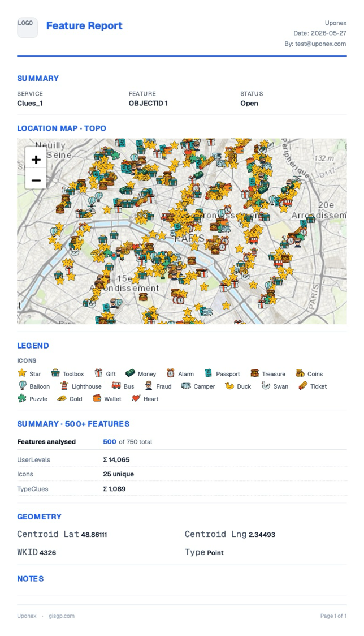Select the Bus icon in the legend
This screenshot has width=364, height=636.
click(x=116, y=386)
